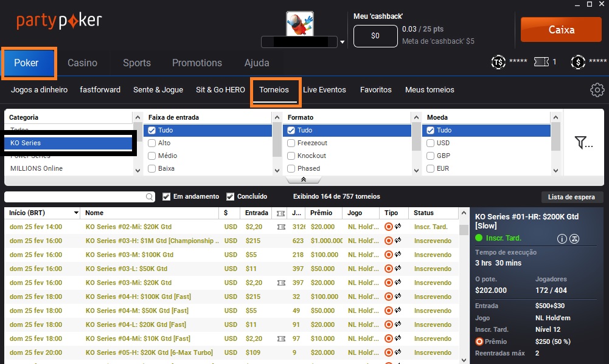Open the advanced filter funnel icon
This screenshot has width=609, height=364.
[583, 142]
